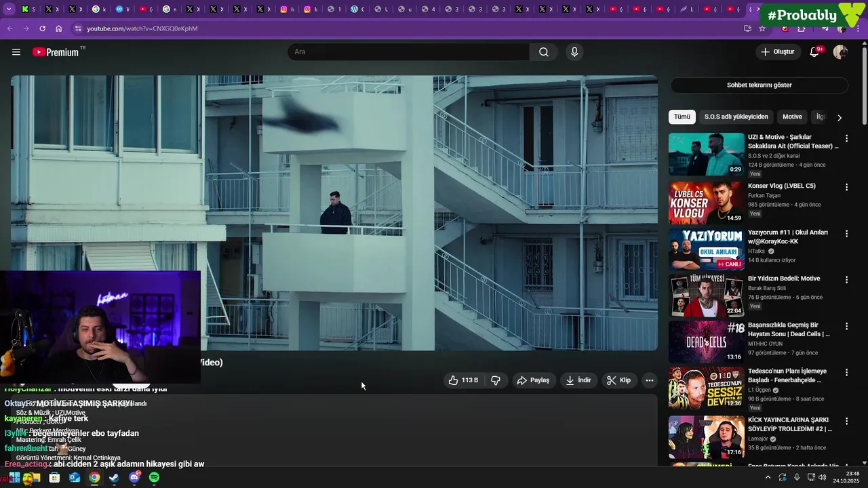This screenshot has width=868, height=488.
Task: Reload the page with the refresh icon
Action: tap(42, 28)
